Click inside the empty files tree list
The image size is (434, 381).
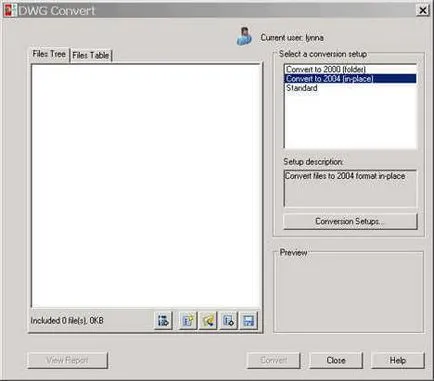(x=146, y=185)
